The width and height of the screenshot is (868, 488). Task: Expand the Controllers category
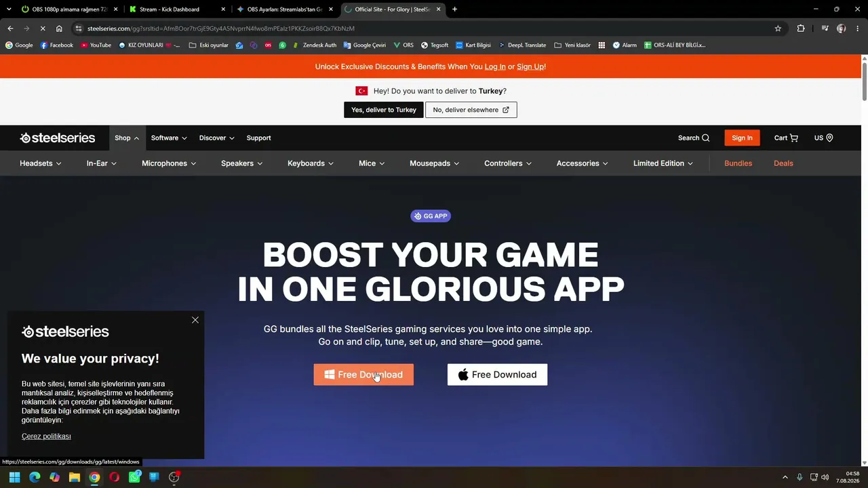[x=508, y=163]
